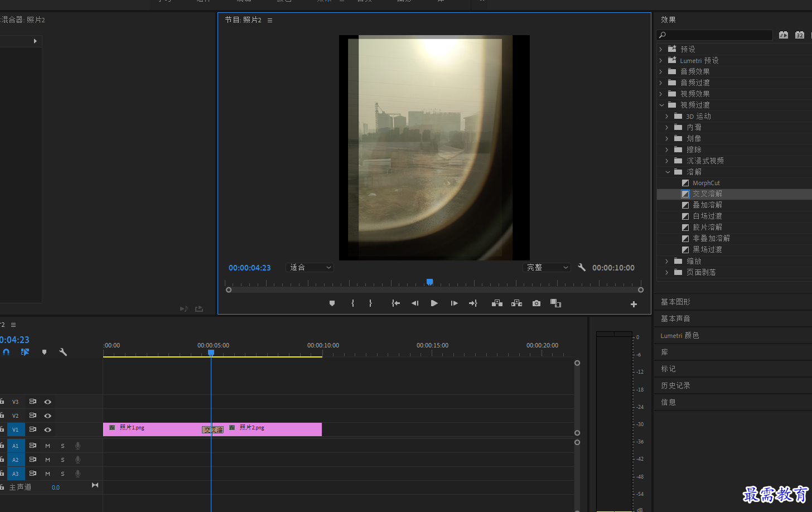Image resolution: width=812 pixels, height=512 pixels.
Task: Toggle V3 track output eye
Action: point(48,402)
